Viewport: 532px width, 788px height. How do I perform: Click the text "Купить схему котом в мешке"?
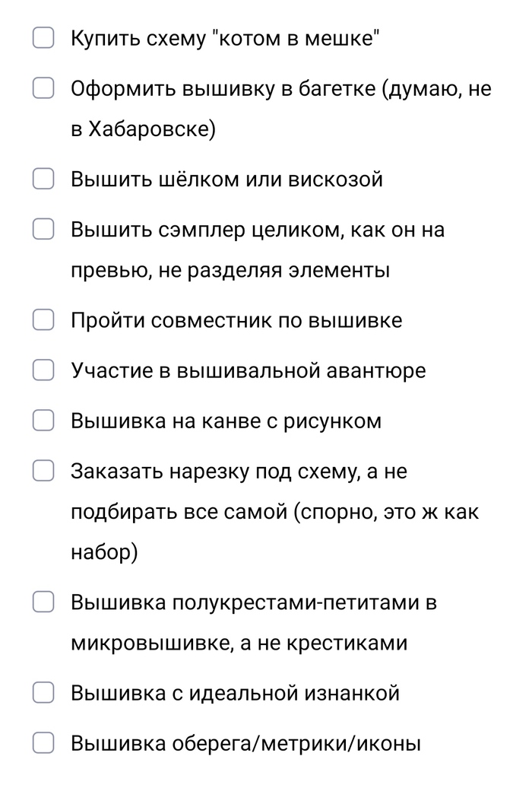pos(225,39)
